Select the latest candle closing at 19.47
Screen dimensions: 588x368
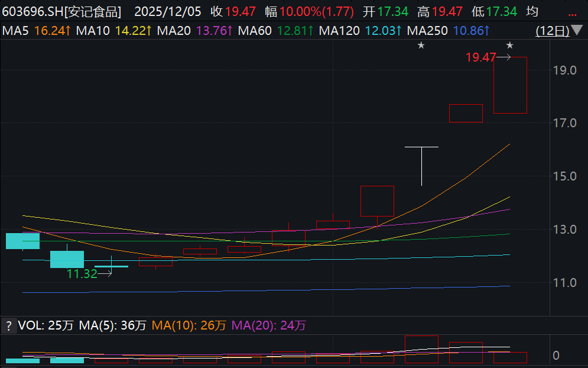coord(510,85)
